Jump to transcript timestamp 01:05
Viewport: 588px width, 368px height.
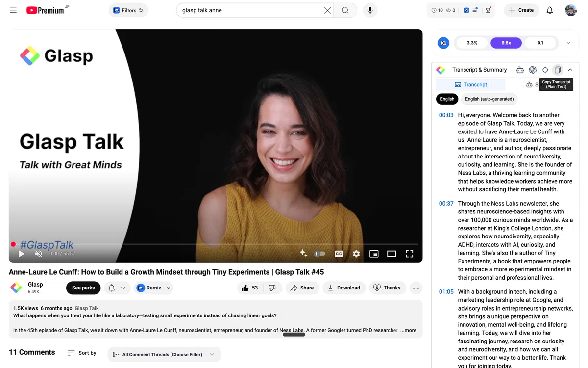click(x=446, y=292)
